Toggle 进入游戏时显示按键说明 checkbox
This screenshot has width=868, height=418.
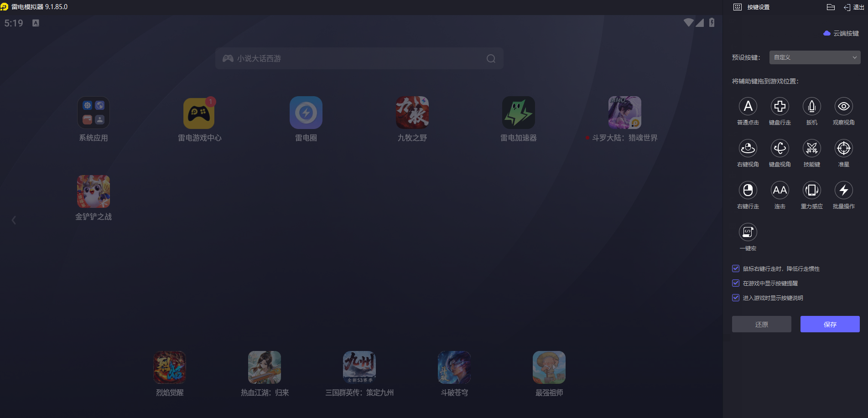(x=736, y=298)
